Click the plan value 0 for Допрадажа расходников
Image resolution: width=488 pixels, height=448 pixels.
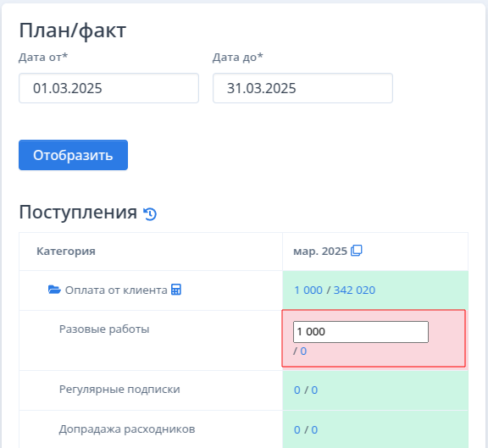tap(297, 430)
